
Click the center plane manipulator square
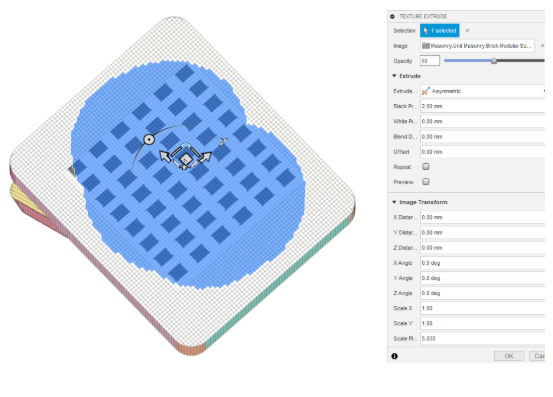coord(186,159)
